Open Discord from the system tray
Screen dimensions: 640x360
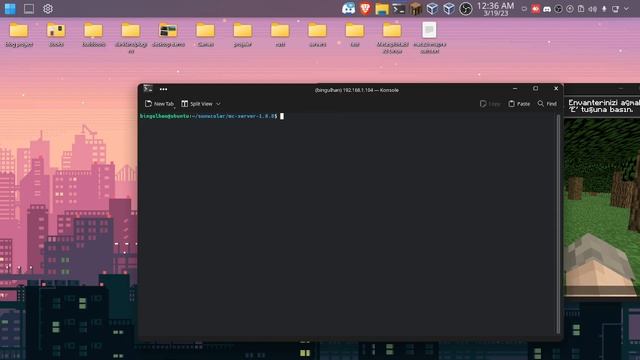547,9
